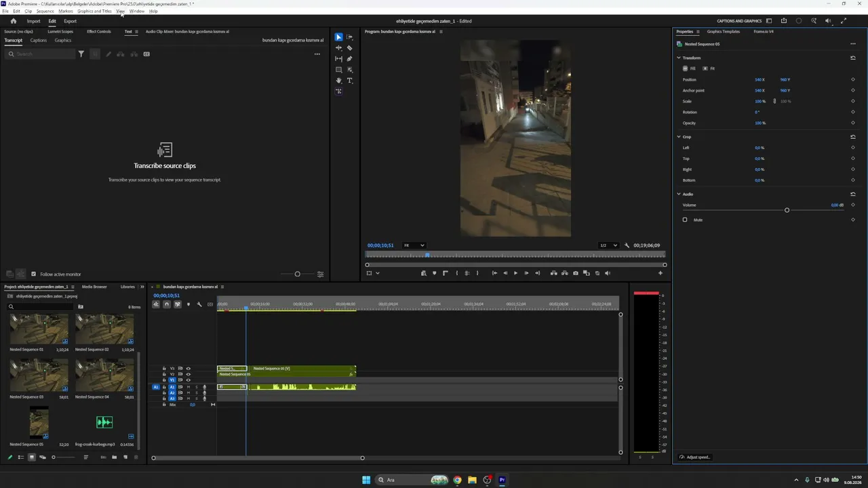Adjust the Volume slider handle
The width and height of the screenshot is (868, 488).
point(787,210)
